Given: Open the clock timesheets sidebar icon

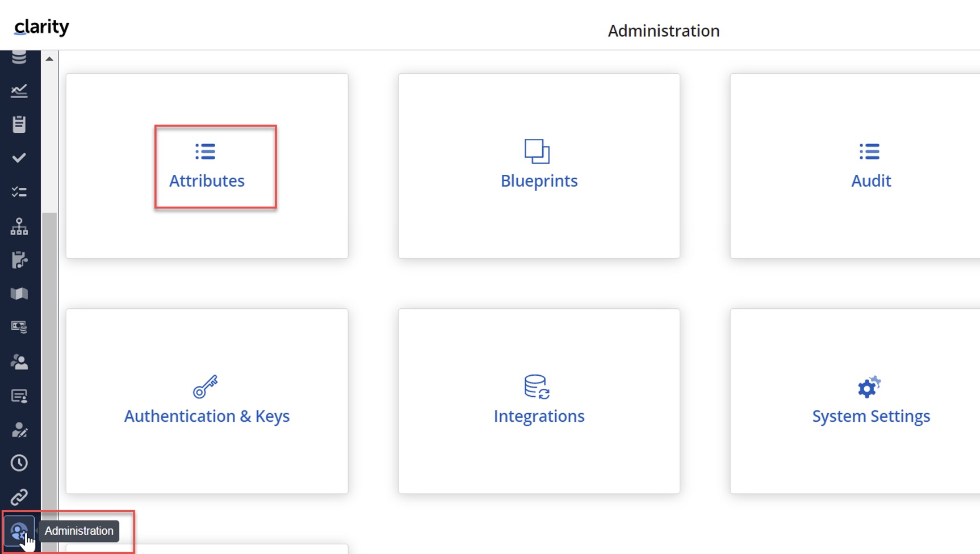Looking at the screenshot, I should pos(19,463).
